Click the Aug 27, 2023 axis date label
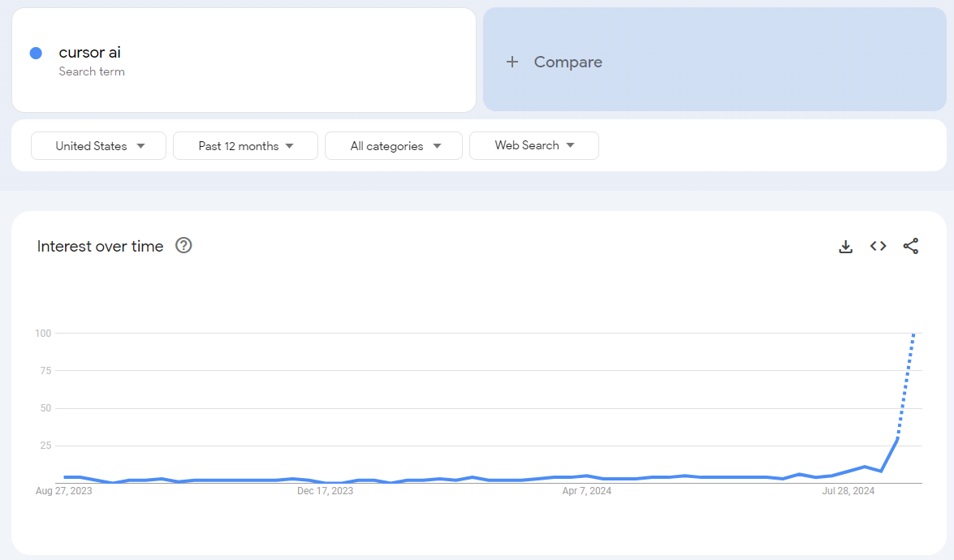 pyautogui.click(x=64, y=491)
